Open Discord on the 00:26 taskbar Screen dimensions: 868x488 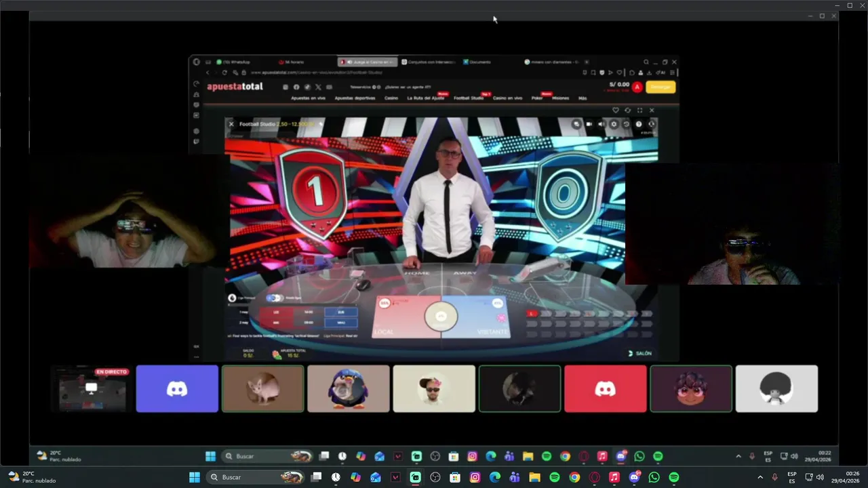[634, 477]
